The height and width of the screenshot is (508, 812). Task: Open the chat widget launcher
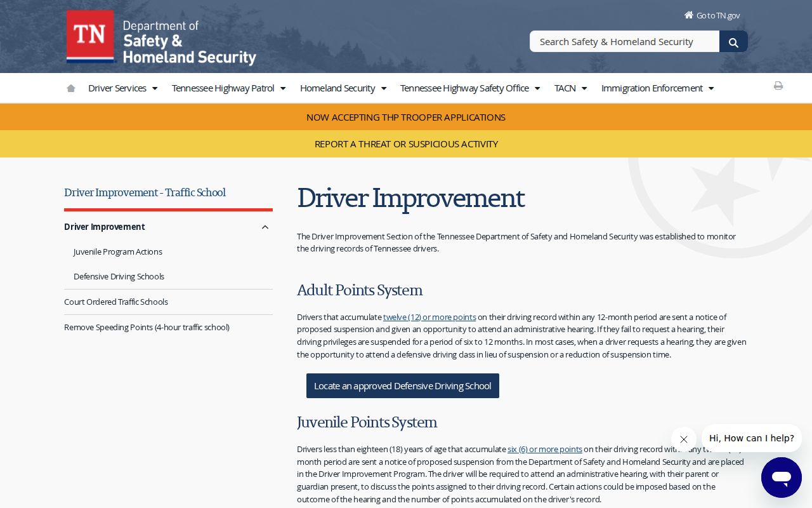coord(782,478)
